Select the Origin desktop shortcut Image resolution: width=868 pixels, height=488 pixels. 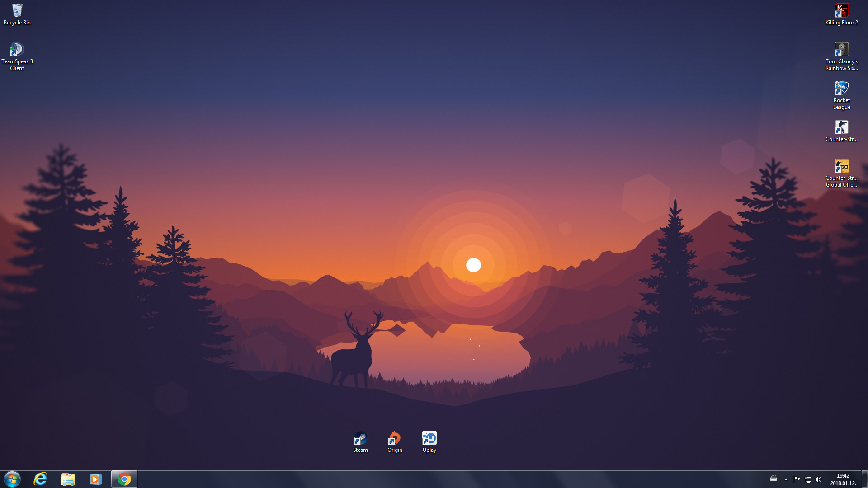[395, 442]
